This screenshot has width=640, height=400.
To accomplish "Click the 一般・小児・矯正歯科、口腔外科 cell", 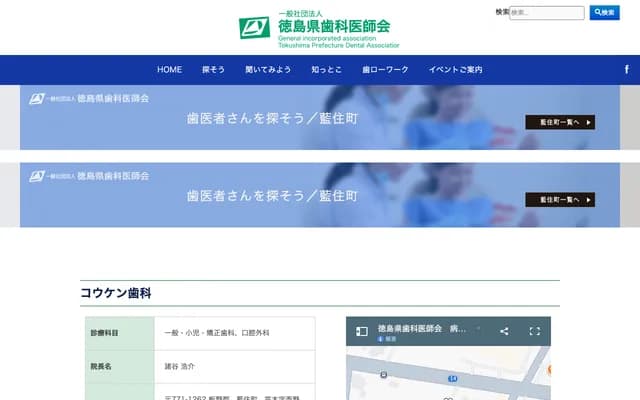I will (x=217, y=333).
